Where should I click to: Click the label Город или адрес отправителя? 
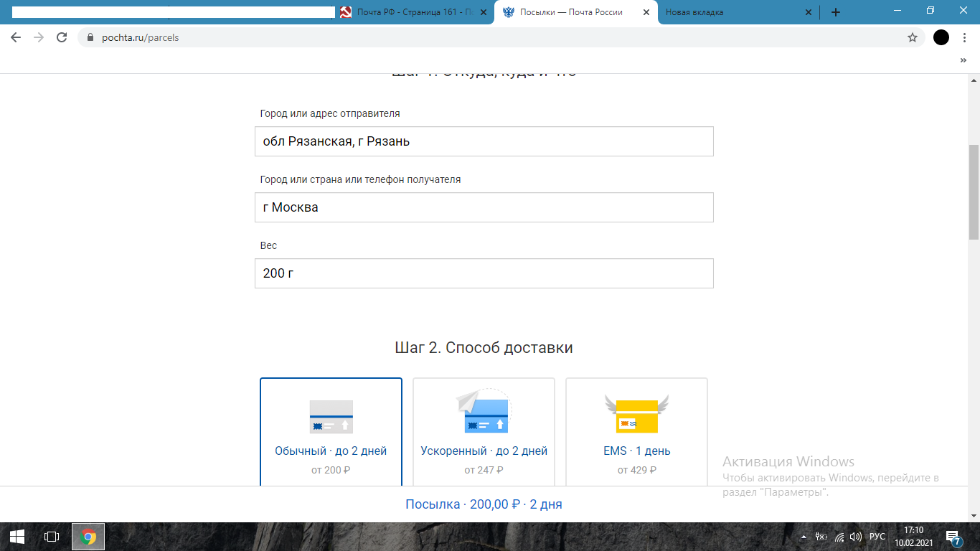click(330, 113)
